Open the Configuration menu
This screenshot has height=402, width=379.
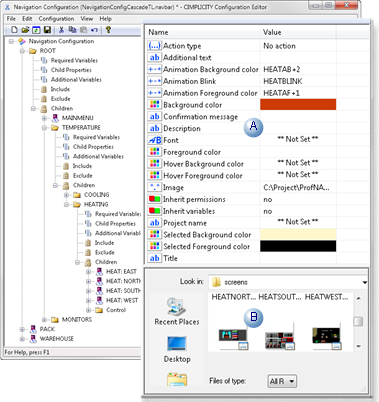pyautogui.click(x=56, y=19)
